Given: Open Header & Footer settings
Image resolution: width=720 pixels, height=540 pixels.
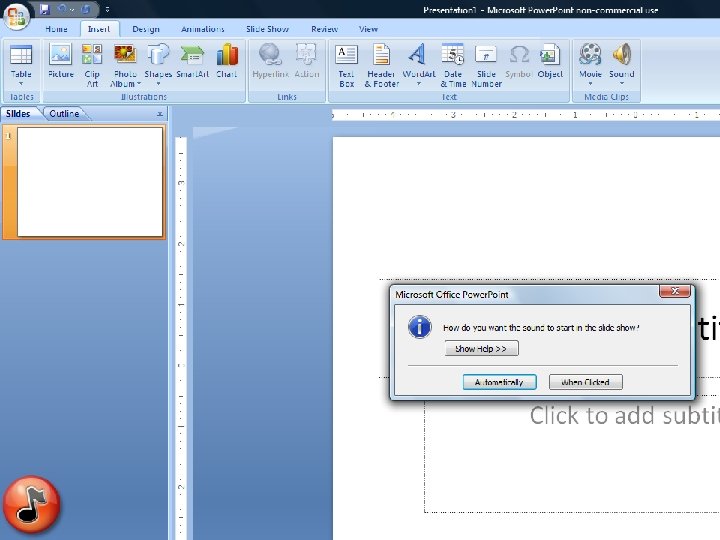Looking at the screenshot, I should click(x=381, y=65).
